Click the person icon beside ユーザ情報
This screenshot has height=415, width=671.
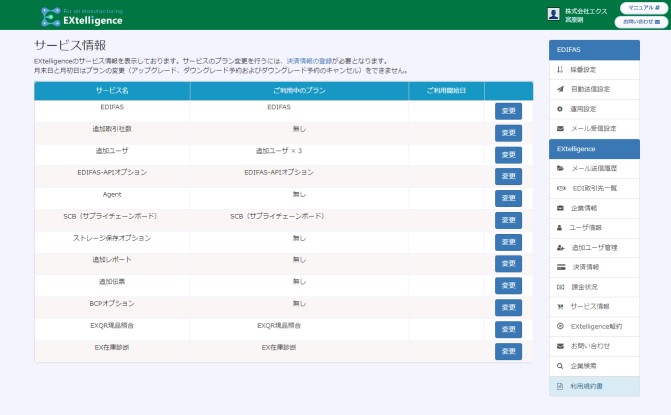click(x=559, y=228)
